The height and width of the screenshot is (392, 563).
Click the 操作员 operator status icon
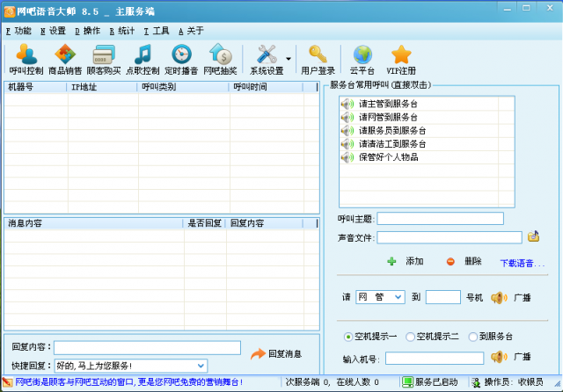476,382
